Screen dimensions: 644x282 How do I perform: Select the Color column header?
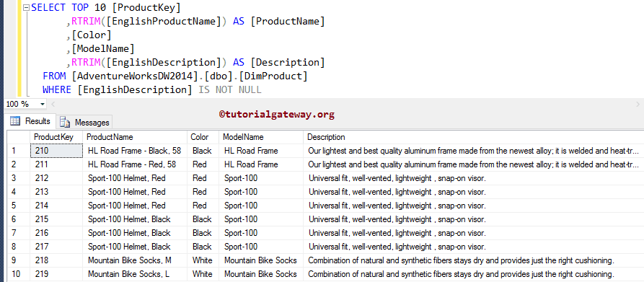click(203, 137)
